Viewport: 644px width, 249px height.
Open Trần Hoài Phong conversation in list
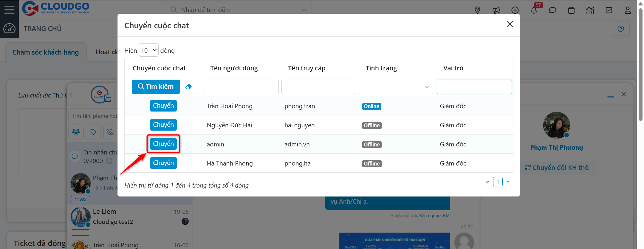pyautogui.click(x=130, y=244)
